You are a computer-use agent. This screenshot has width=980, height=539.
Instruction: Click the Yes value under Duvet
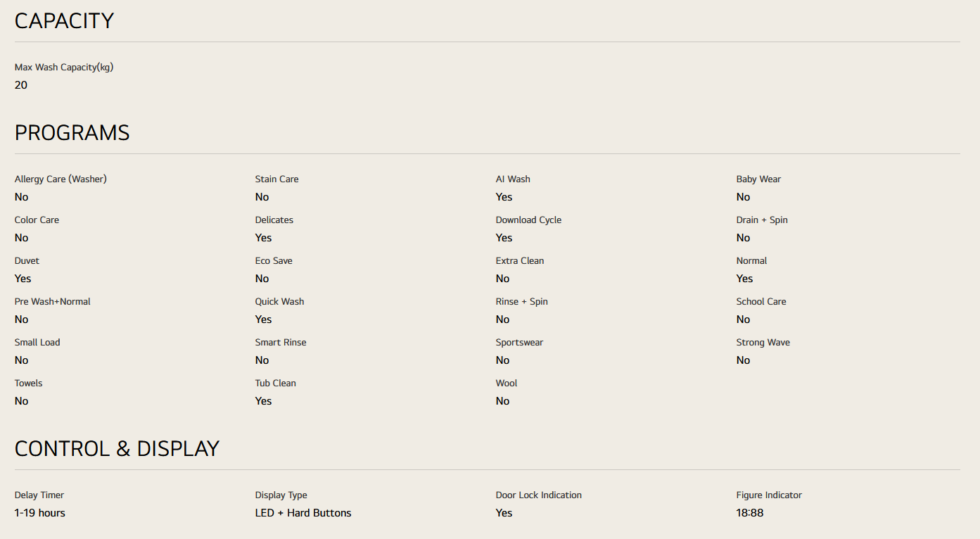(23, 279)
